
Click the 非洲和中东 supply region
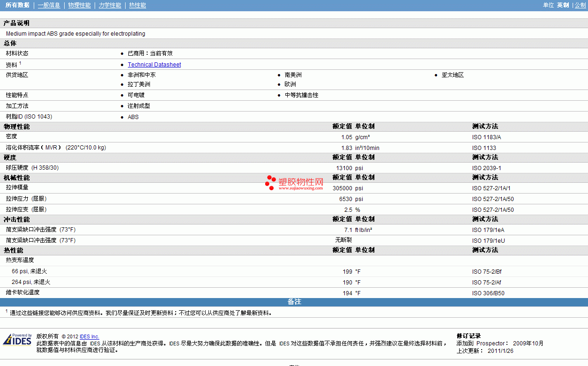[x=142, y=75]
